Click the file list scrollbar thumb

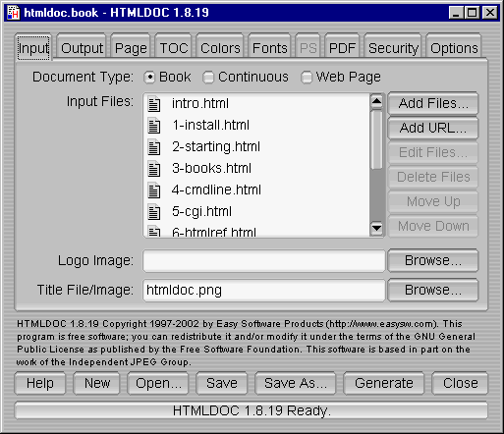pos(376,139)
